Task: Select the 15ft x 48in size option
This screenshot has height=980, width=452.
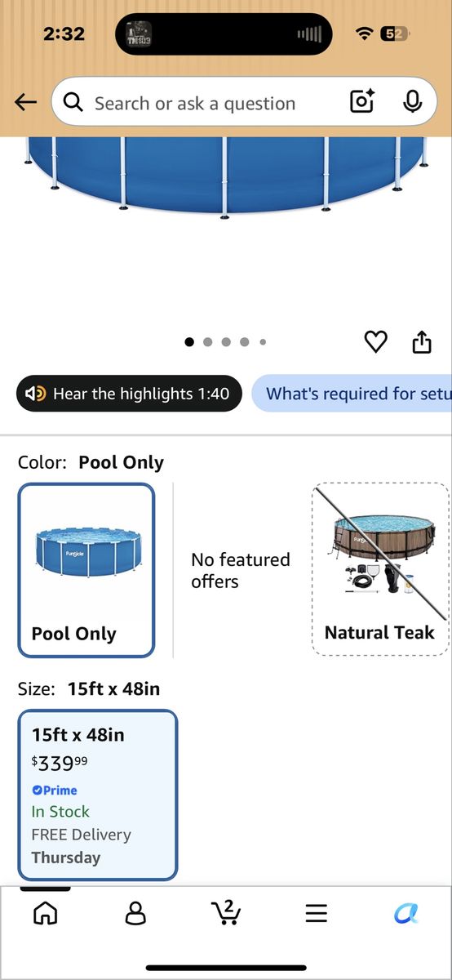Action: coord(97,795)
